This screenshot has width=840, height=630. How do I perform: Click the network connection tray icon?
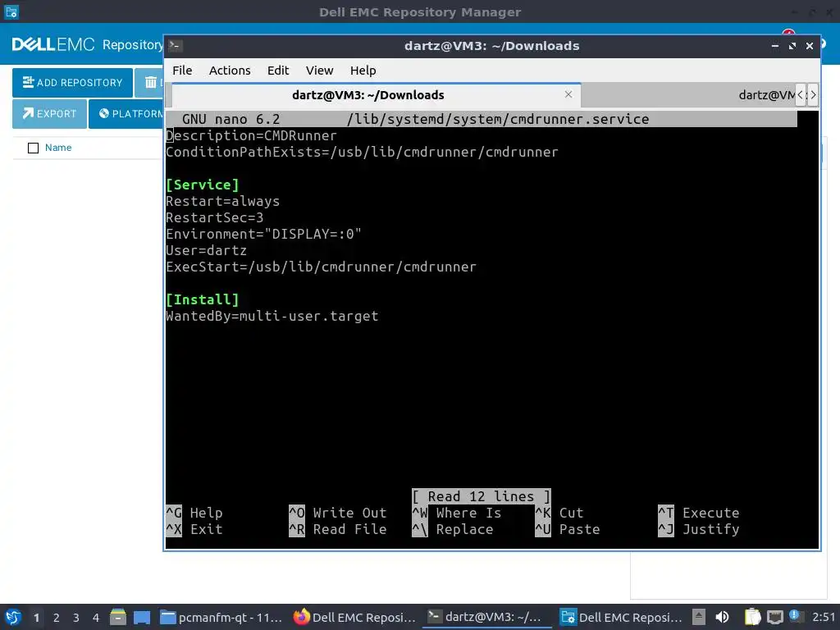pyautogui.click(x=774, y=617)
